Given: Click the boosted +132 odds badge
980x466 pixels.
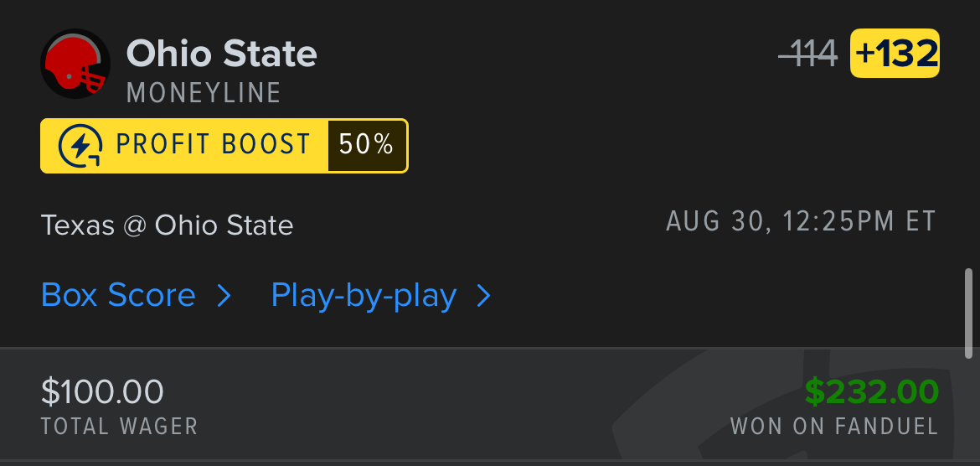Looking at the screenshot, I should pos(895,54).
